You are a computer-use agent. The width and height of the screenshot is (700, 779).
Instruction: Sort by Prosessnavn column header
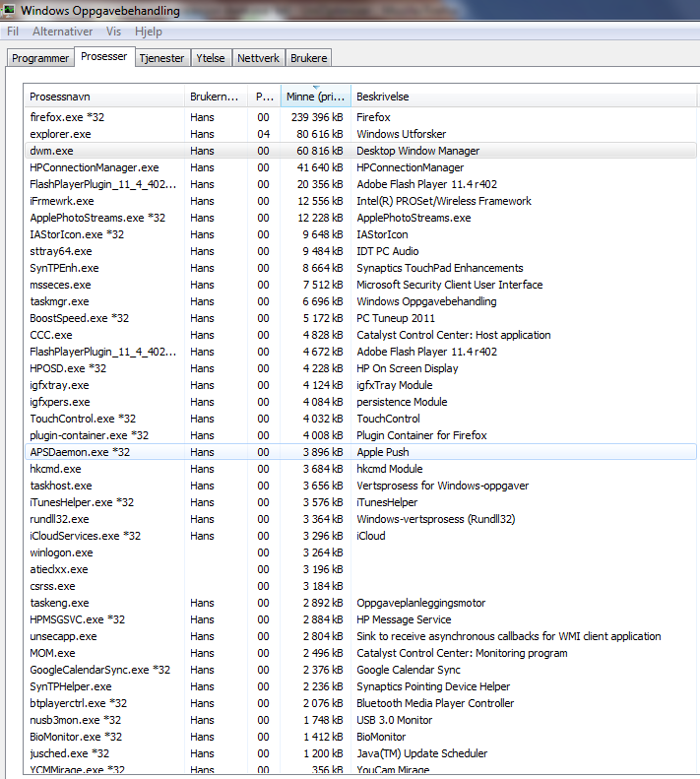pos(103,97)
